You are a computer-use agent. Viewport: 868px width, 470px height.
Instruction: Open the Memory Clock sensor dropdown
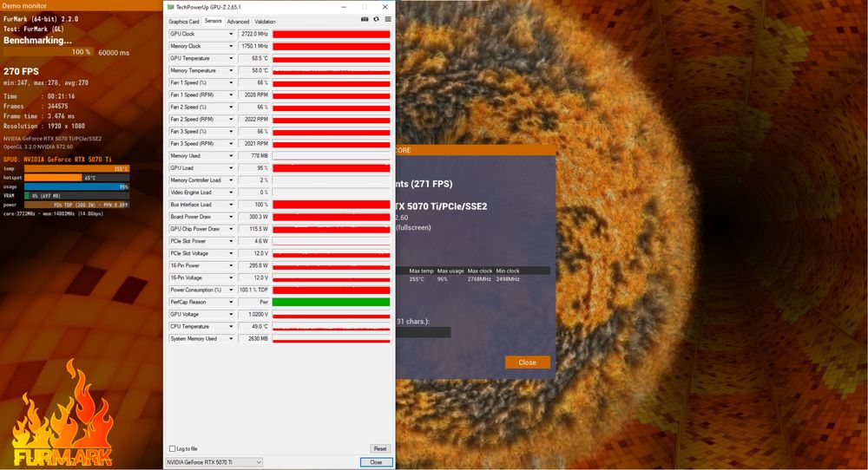click(x=231, y=46)
